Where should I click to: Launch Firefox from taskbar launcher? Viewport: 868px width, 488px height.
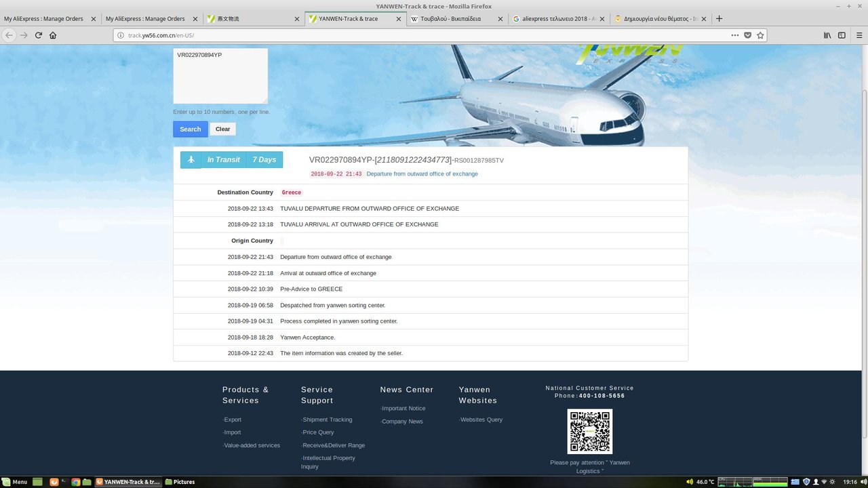54,482
